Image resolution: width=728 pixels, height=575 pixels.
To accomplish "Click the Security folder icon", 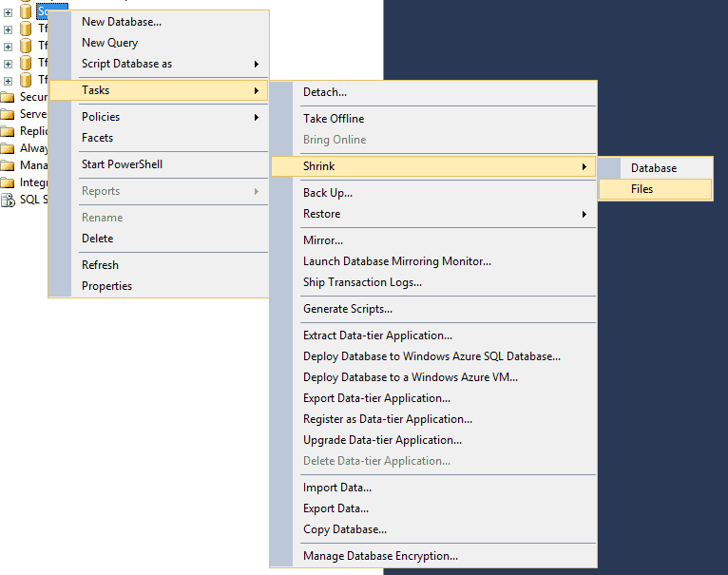I will coord(8,97).
